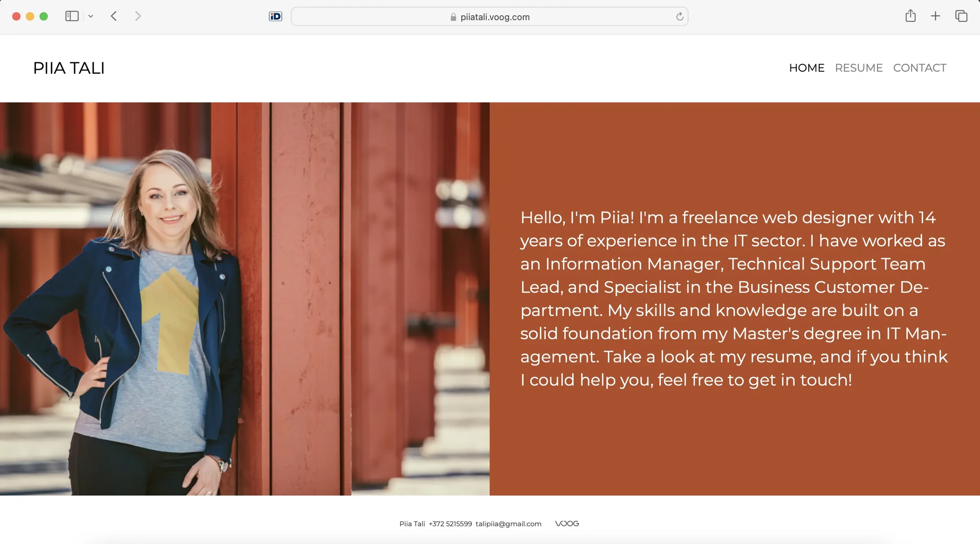Viewport: 980px width, 544px height.
Task: Show the tab overview icon
Action: coord(961,16)
